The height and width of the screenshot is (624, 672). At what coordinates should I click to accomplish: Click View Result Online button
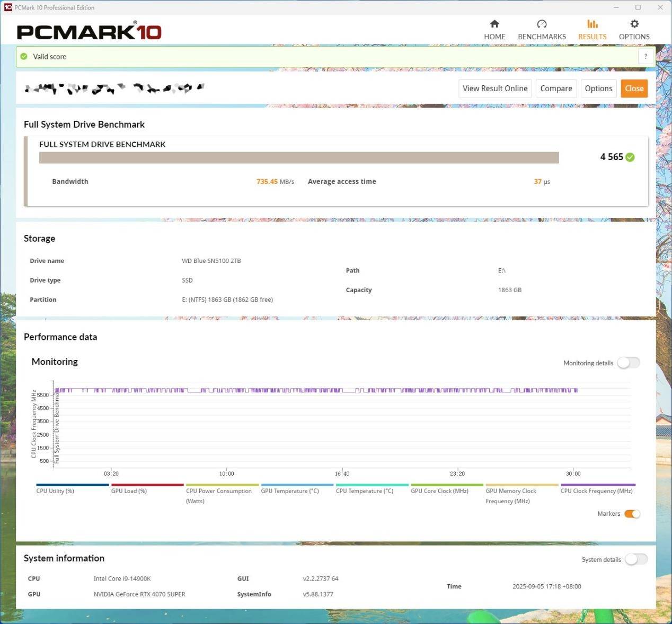point(494,89)
